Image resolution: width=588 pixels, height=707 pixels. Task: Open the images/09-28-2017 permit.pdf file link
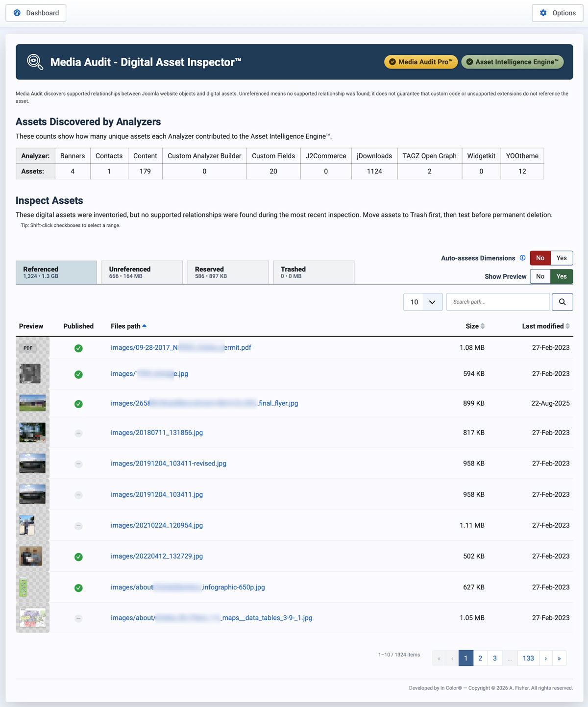tap(181, 347)
